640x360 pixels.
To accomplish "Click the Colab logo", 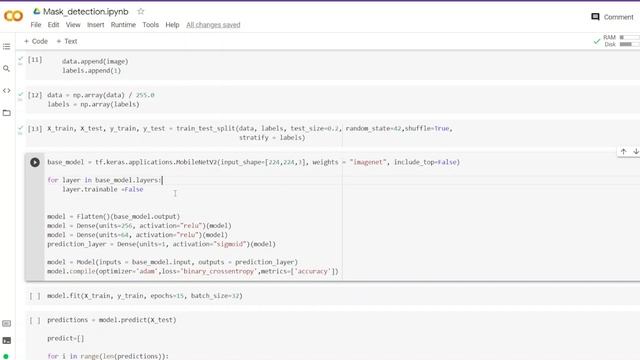I will click(x=13, y=16).
